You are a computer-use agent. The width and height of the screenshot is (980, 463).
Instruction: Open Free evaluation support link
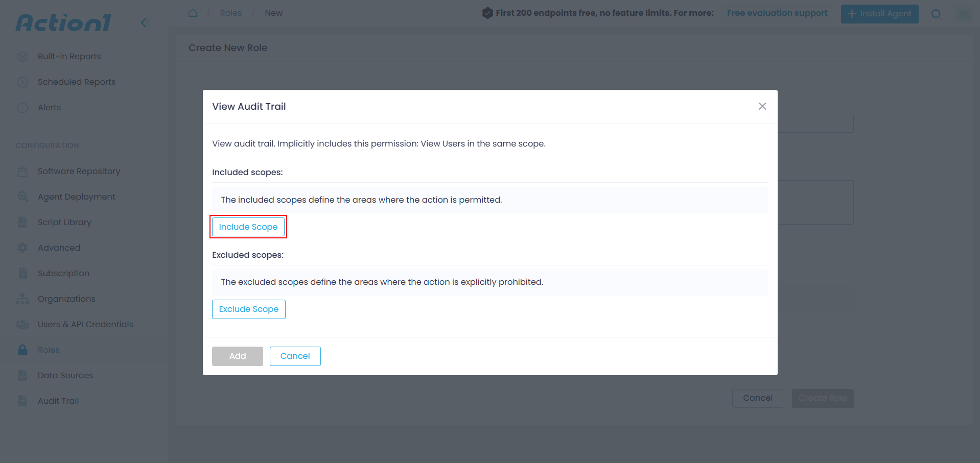[x=777, y=13]
